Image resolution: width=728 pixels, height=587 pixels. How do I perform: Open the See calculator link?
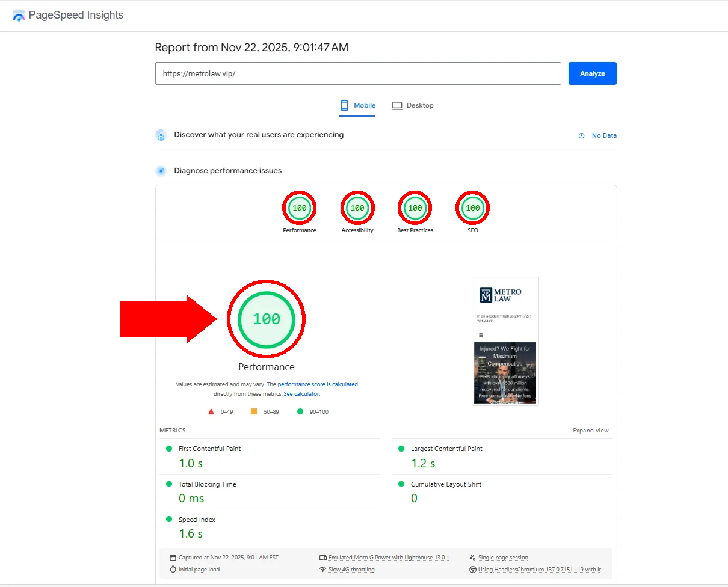[x=301, y=394]
